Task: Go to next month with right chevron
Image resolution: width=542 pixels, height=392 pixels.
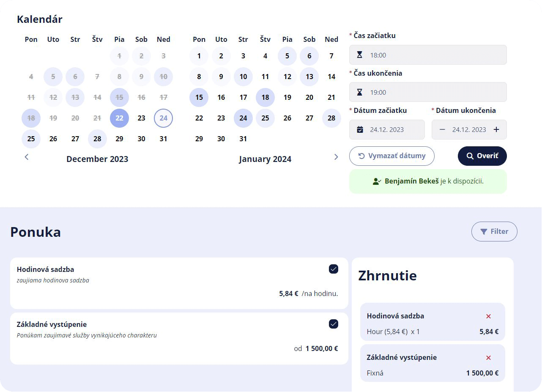Action: pos(336,157)
